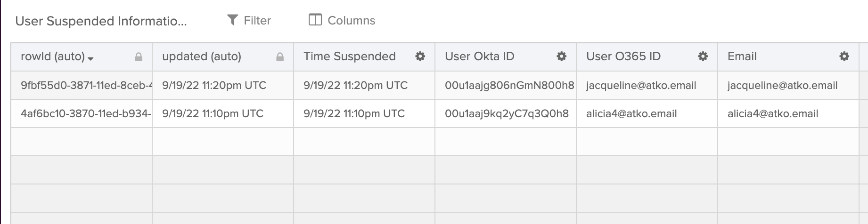Click the Filter funnel icon

point(232,20)
